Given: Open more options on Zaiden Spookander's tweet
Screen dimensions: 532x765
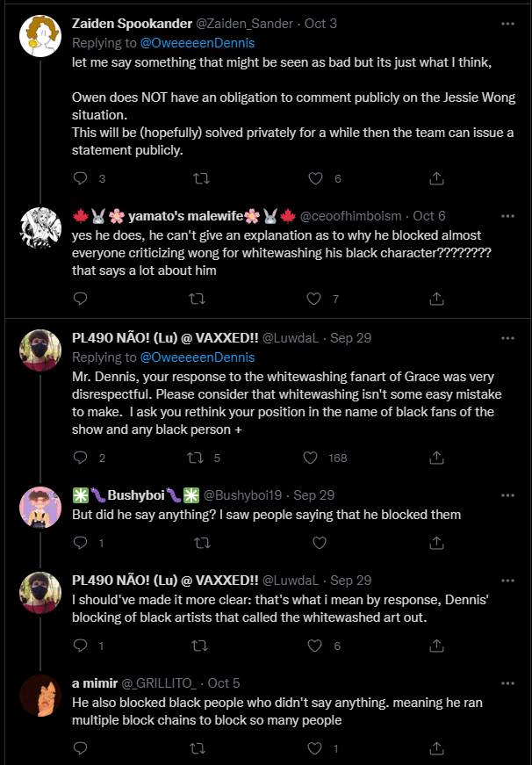Looking at the screenshot, I should tap(507, 22).
